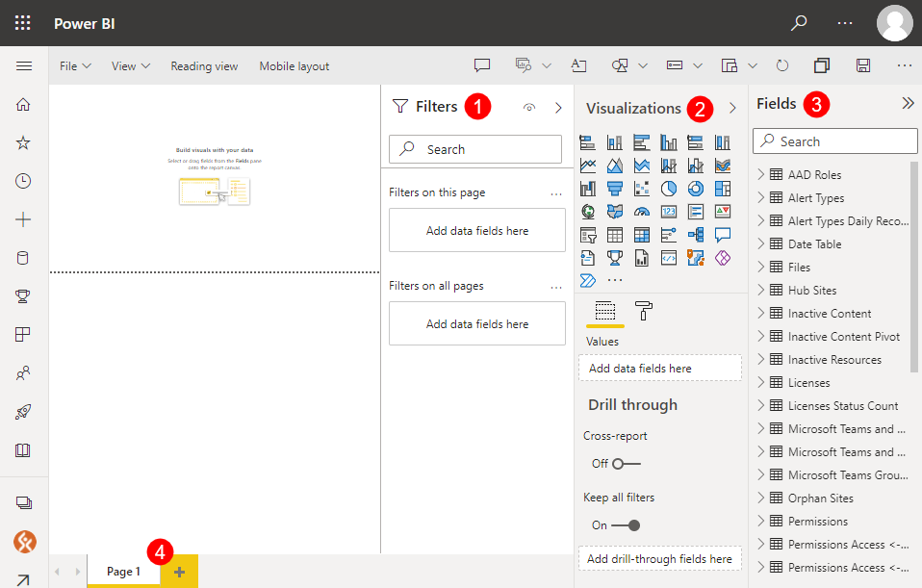
Task: Toggle Filters pane visibility eye icon
Action: 529,107
